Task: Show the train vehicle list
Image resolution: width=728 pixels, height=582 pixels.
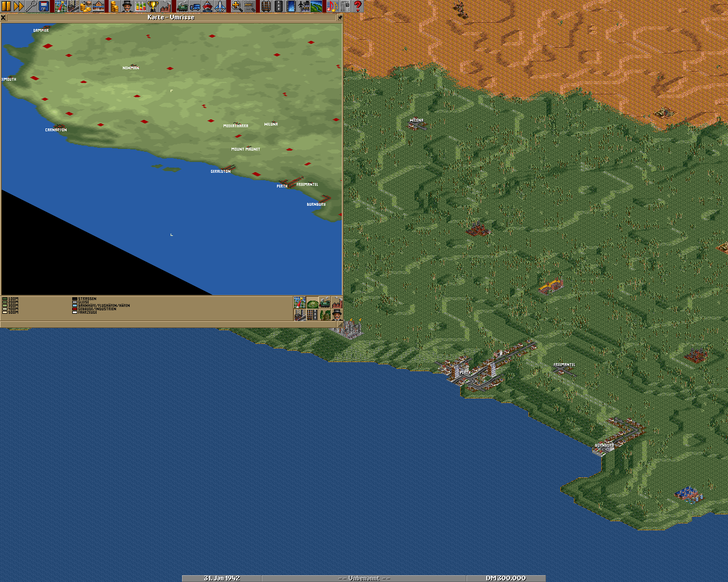Action: (x=182, y=6)
